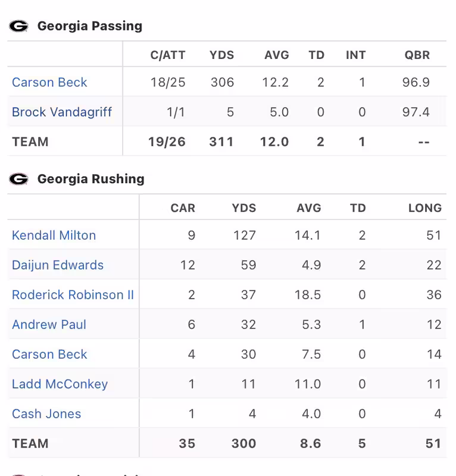Click the passing TEAM totals row label
Image resolution: width=456 pixels, height=476 pixels.
pyautogui.click(x=30, y=142)
